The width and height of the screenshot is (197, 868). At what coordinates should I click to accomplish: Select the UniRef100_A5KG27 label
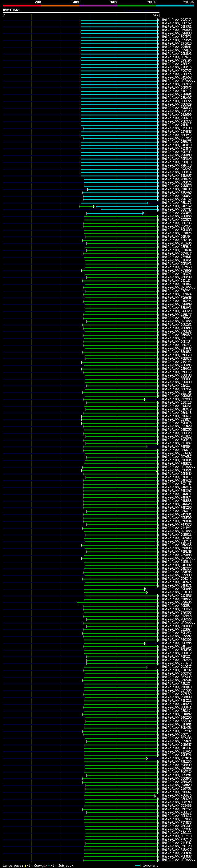[176, 816]
